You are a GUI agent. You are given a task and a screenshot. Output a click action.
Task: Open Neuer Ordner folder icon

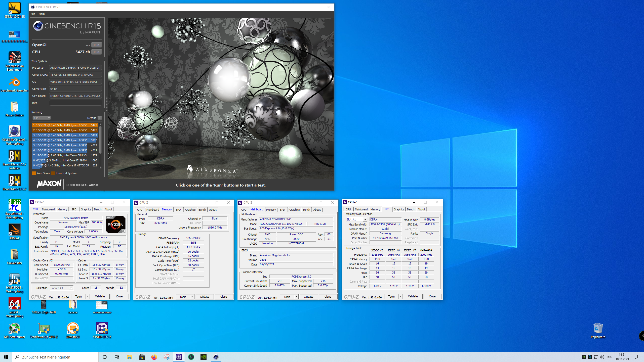pyautogui.click(x=14, y=109)
